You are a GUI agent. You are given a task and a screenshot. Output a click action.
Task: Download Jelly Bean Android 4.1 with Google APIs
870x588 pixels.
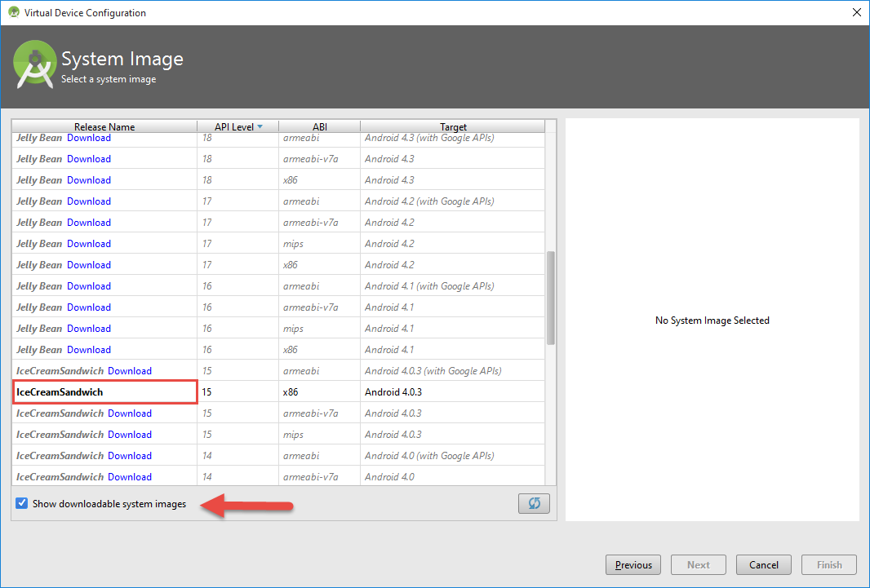pyautogui.click(x=89, y=286)
